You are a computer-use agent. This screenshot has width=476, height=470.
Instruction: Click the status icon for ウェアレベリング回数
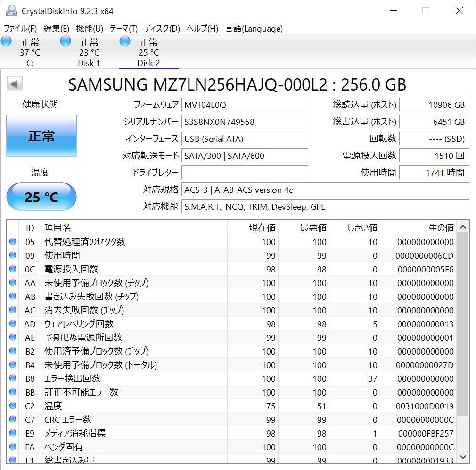click(x=13, y=324)
